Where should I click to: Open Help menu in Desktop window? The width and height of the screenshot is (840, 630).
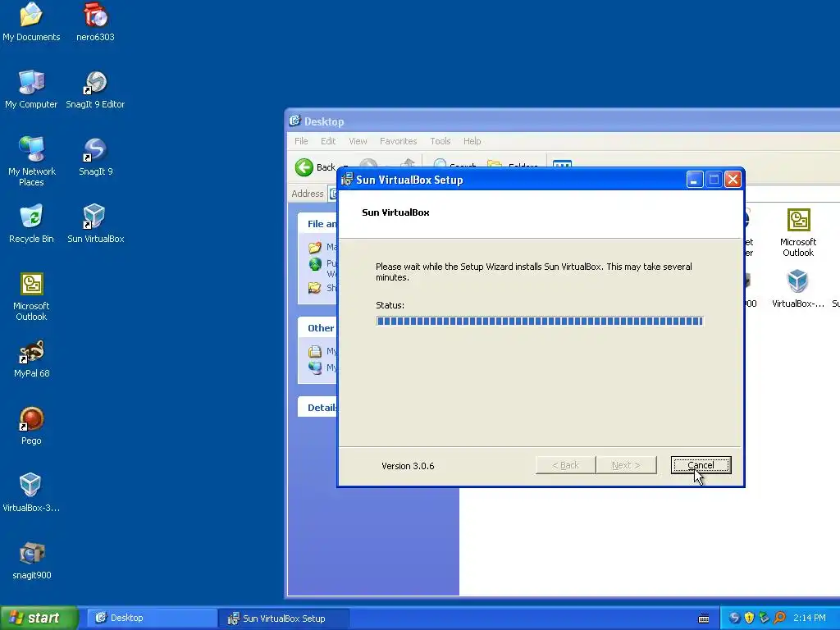(472, 141)
